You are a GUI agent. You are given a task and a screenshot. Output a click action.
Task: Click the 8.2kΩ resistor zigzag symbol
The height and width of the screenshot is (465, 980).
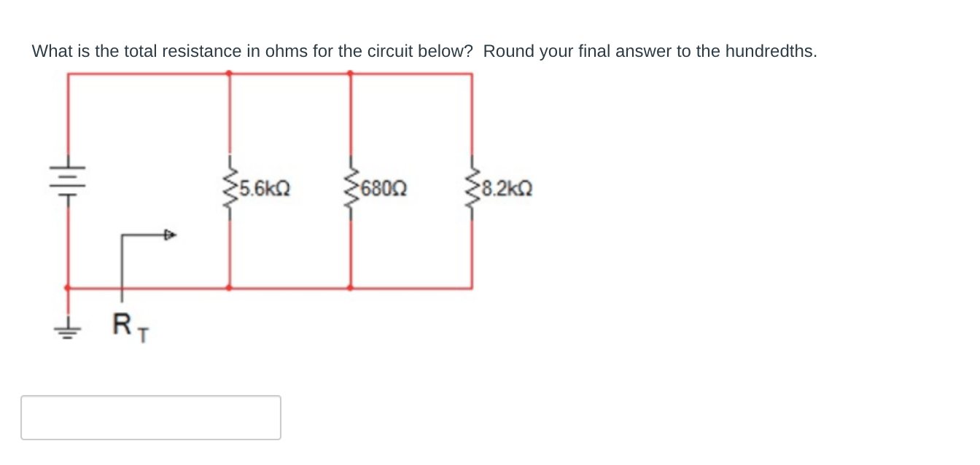[x=471, y=188]
